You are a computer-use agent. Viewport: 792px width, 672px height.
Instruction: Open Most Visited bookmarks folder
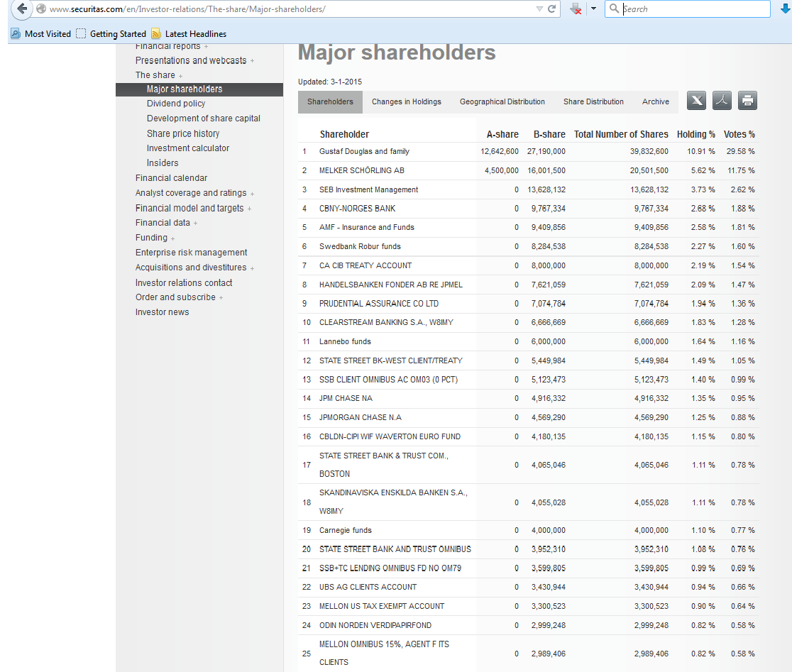pyautogui.click(x=41, y=34)
